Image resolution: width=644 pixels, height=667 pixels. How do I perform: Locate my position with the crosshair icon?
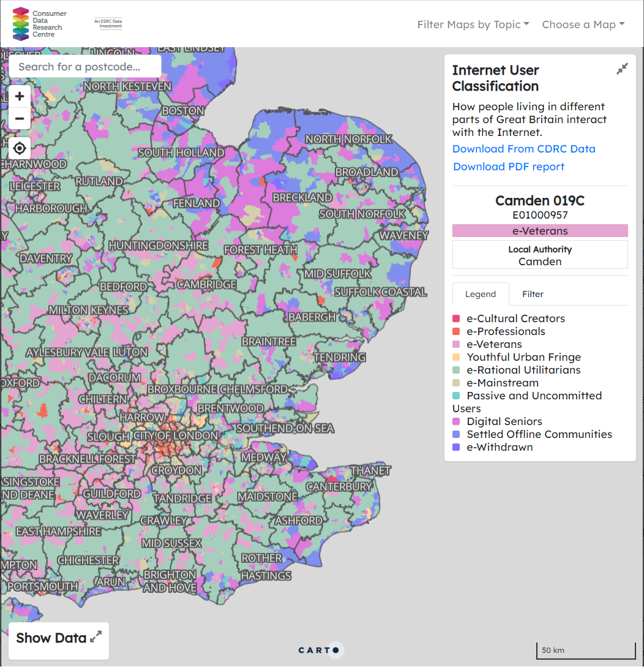pyautogui.click(x=20, y=148)
